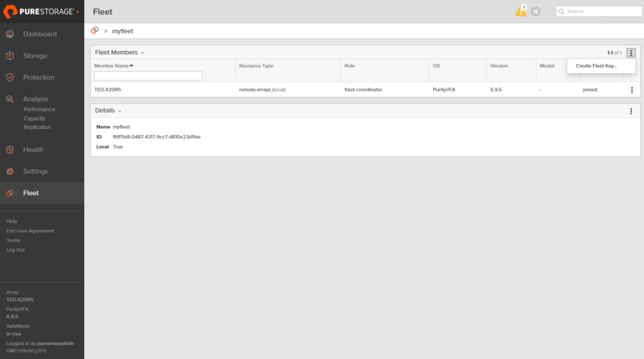
Task: Click Log Out
Action: coord(15,250)
